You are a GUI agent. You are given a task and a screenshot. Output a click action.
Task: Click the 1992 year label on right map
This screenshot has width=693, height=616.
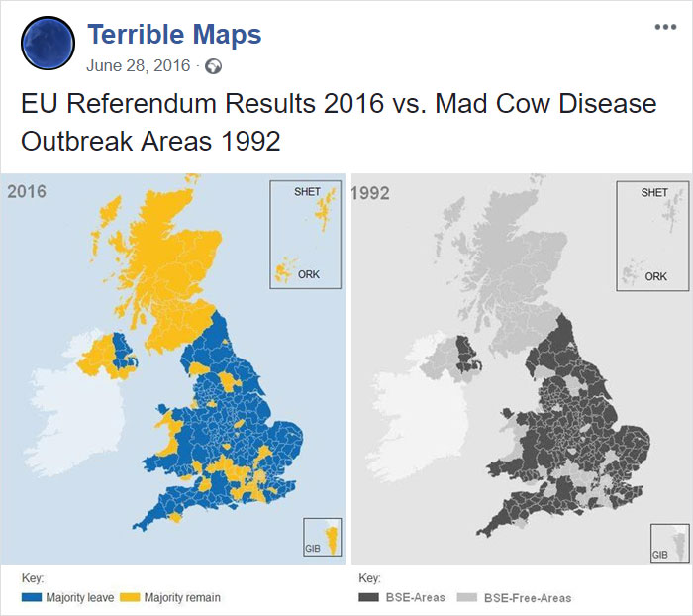(x=371, y=193)
